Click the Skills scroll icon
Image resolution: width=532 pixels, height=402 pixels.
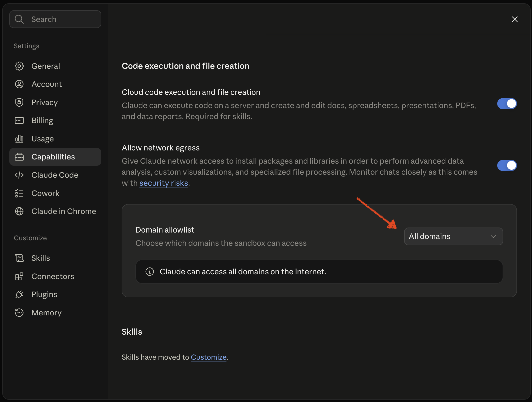(19, 258)
